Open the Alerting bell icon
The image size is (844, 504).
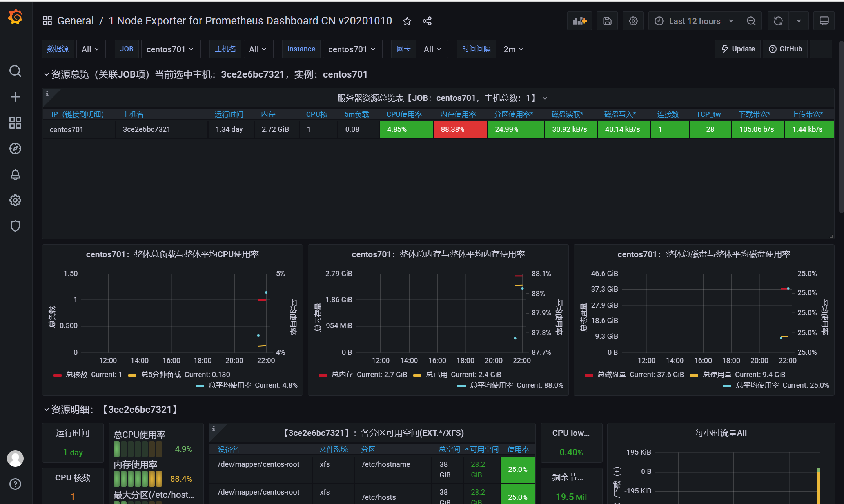coord(15,174)
